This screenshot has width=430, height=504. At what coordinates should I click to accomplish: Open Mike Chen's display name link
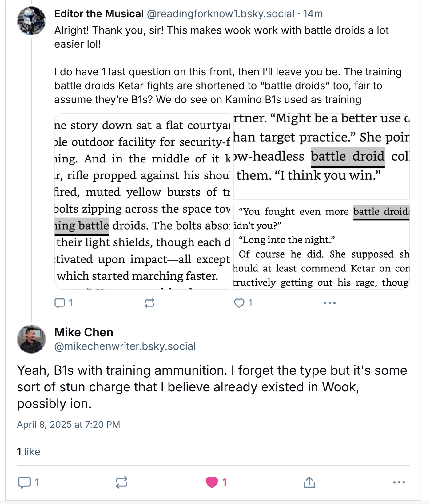(x=84, y=332)
